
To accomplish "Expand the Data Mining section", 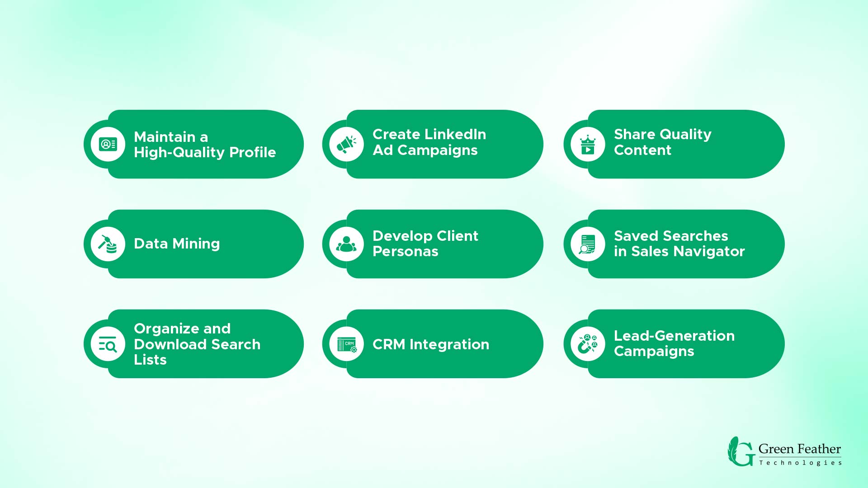I will coord(194,244).
